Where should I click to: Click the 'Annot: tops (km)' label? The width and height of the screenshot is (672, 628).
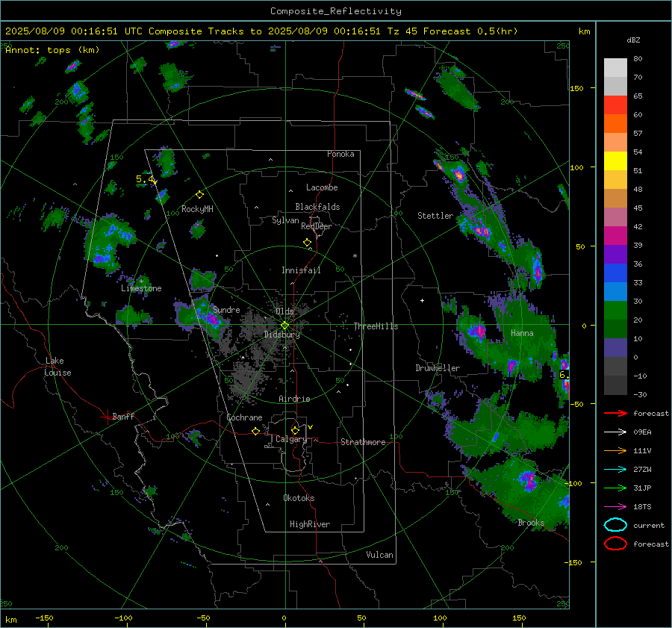pyautogui.click(x=52, y=50)
